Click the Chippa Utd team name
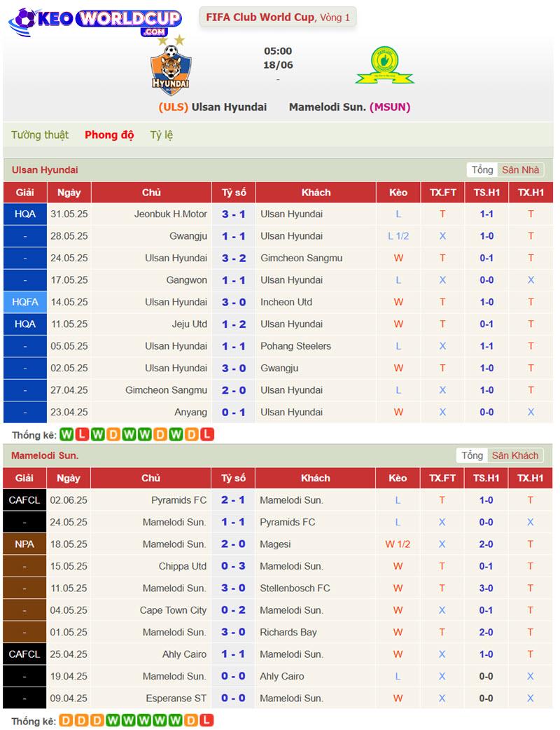The image size is (560, 730). pos(183,566)
